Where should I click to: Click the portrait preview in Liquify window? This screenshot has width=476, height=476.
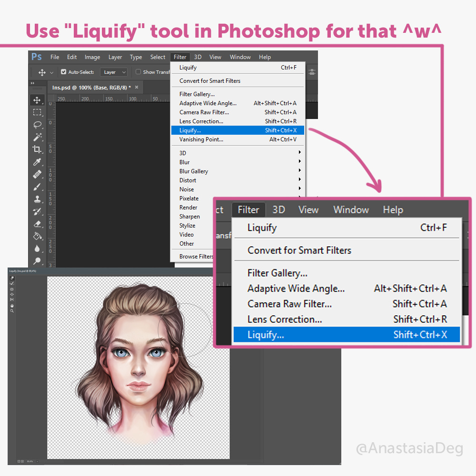pyautogui.click(x=139, y=367)
